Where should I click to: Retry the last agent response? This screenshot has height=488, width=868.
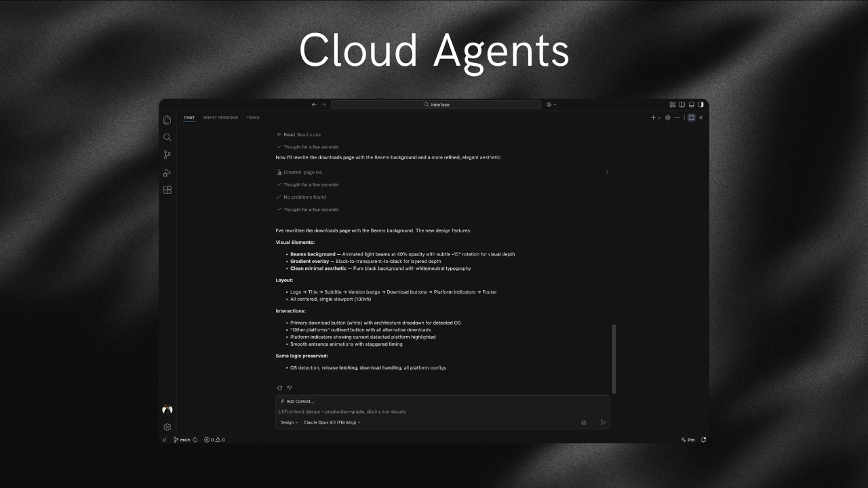[x=279, y=388]
